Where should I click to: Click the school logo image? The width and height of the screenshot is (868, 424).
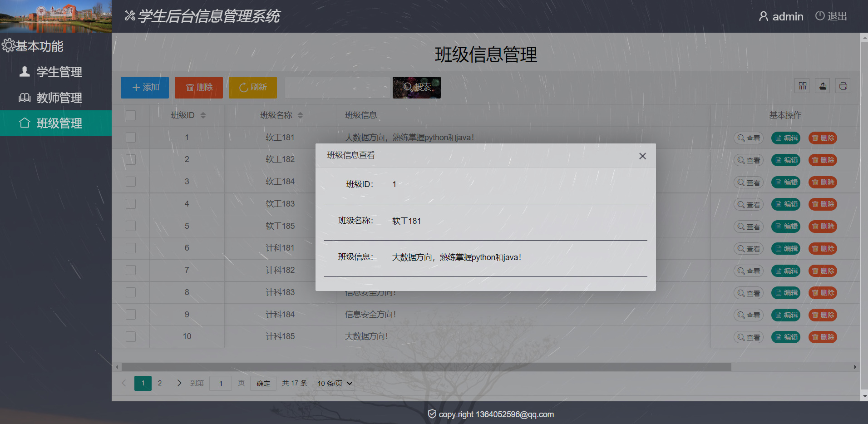click(56, 16)
